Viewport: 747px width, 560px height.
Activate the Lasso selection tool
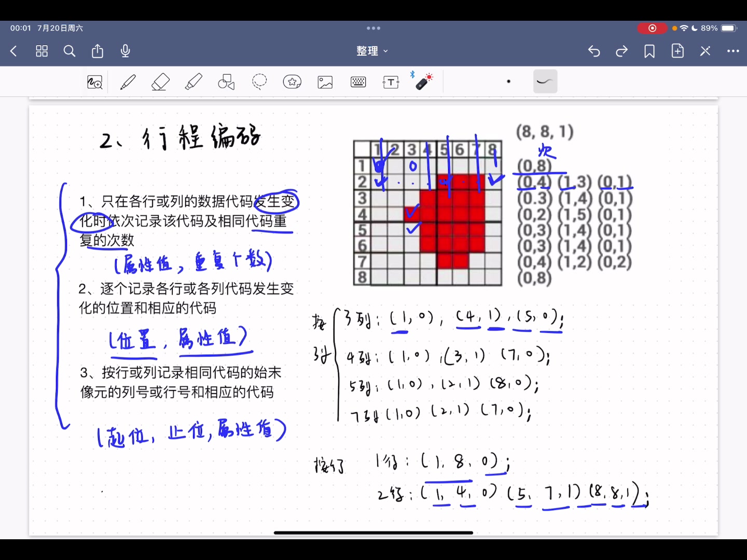259,81
